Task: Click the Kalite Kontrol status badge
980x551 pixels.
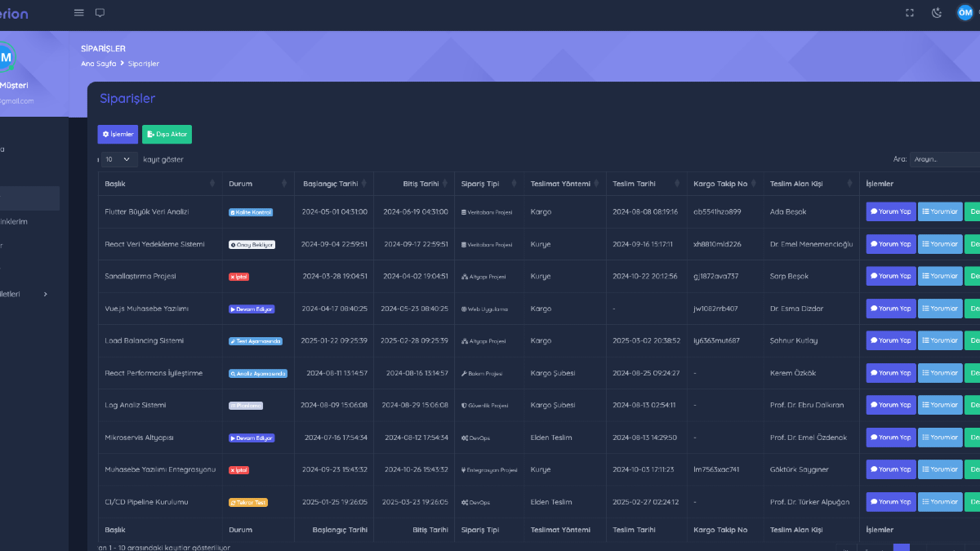Action: click(251, 212)
